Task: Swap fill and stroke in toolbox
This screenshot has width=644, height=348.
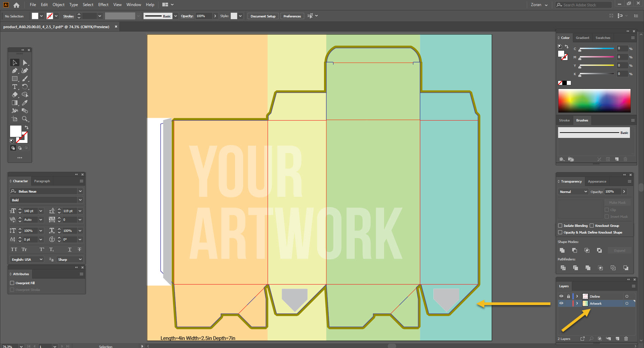Action: pos(26,128)
